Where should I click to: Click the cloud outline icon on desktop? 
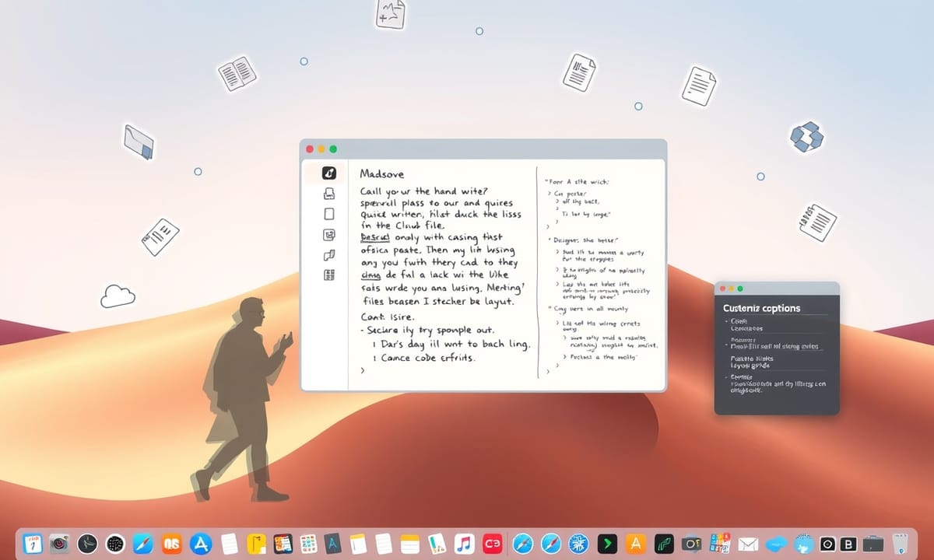118,296
